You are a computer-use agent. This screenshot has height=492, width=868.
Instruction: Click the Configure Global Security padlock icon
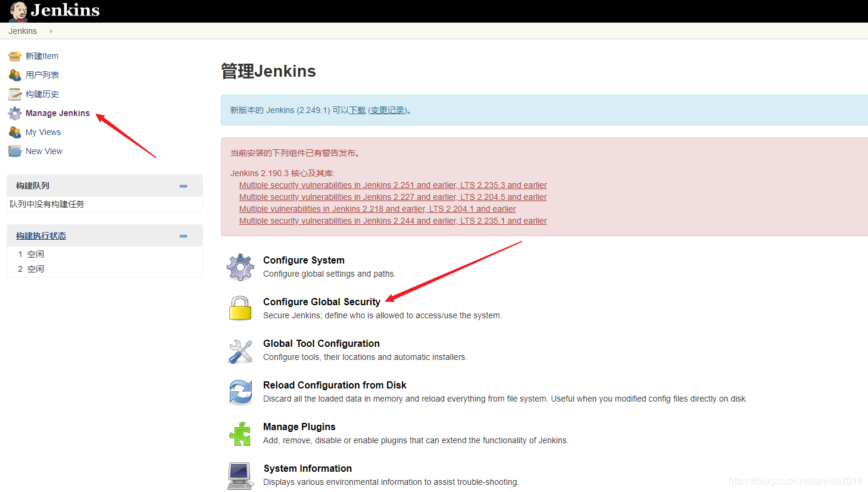241,308
